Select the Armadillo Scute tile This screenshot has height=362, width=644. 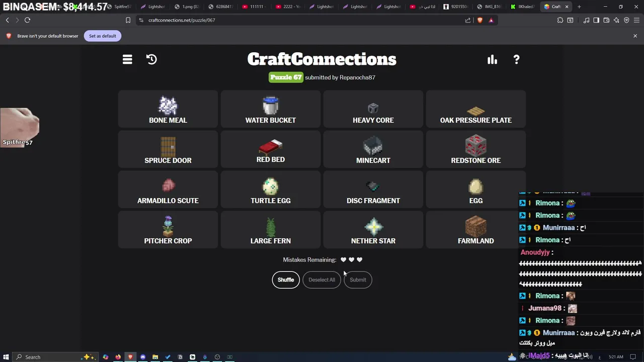coord(168,190)
